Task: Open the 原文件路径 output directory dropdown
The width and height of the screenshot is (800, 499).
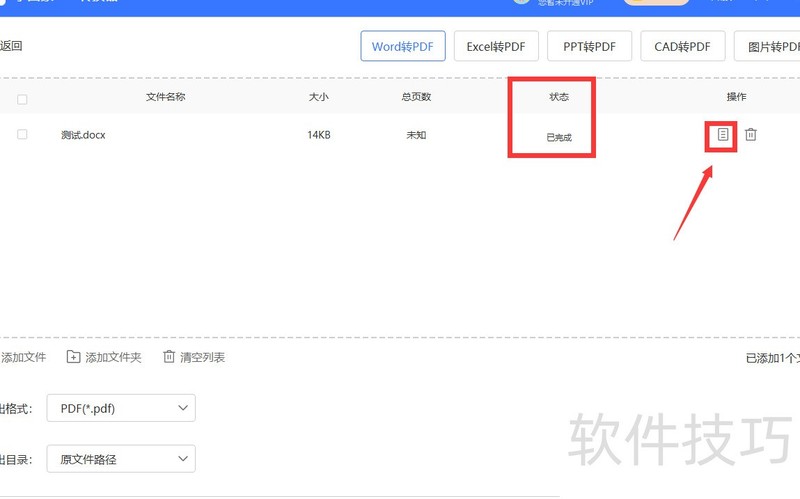Action: (121, 459)
